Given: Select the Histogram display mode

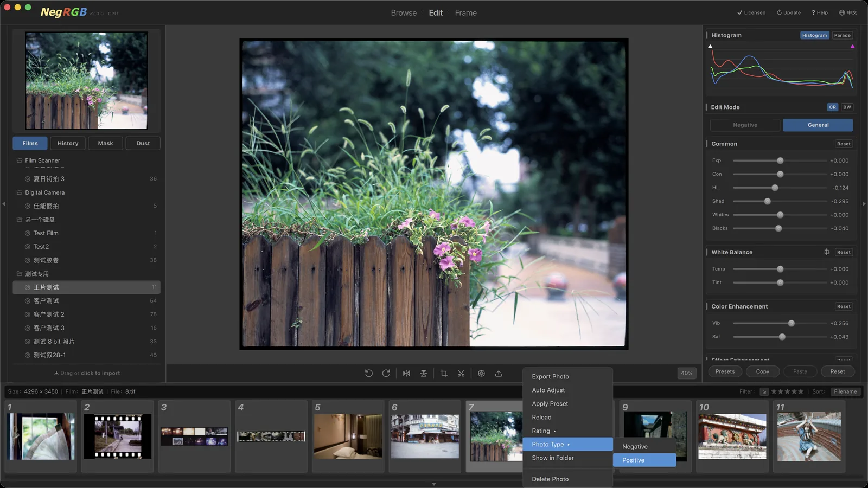Looking at the screenshot, I should pos(814,35).
